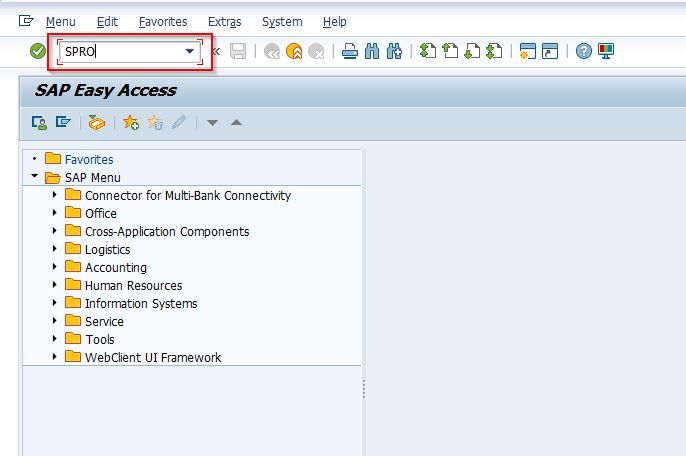Image resolution: width=686 pixels, height=456 pixels.
Task: Select the Service folder label
Action: (x=104, y=321)
